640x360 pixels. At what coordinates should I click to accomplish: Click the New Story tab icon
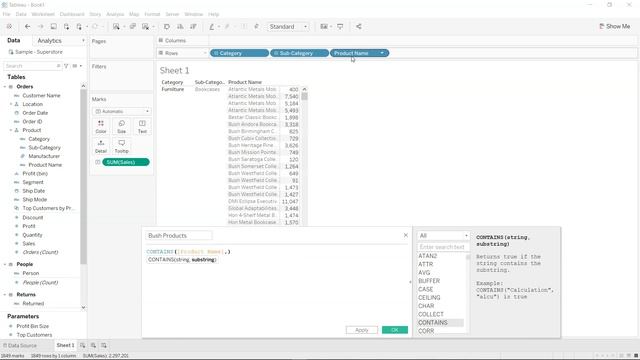pyautogui.click(x=104, y=345)
